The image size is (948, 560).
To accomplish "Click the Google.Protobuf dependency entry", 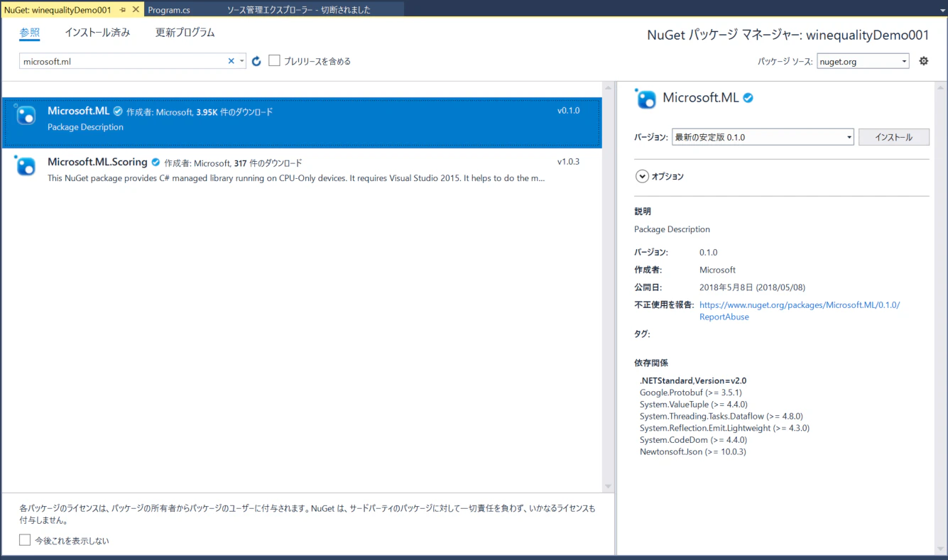I will click(691, 392).
